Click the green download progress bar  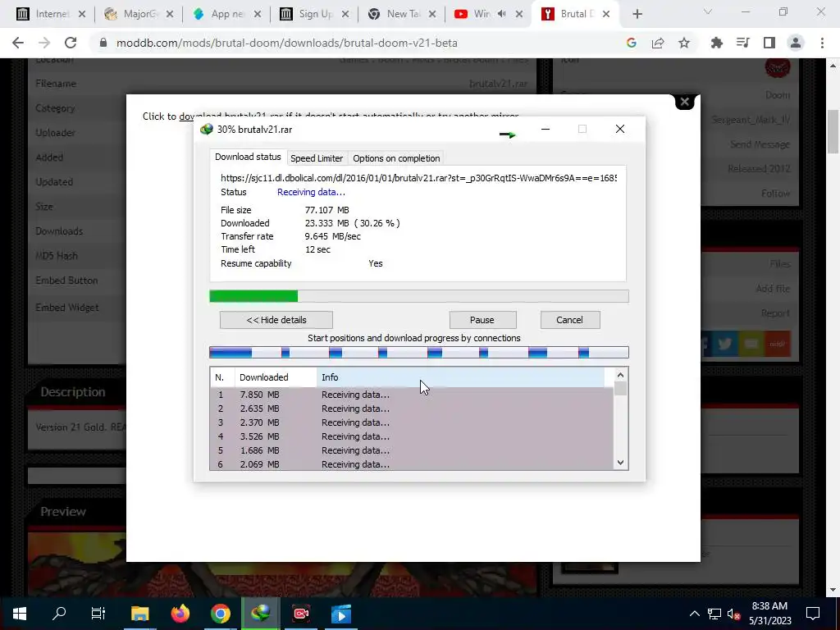pyautogui.click(x=418, y=296)
